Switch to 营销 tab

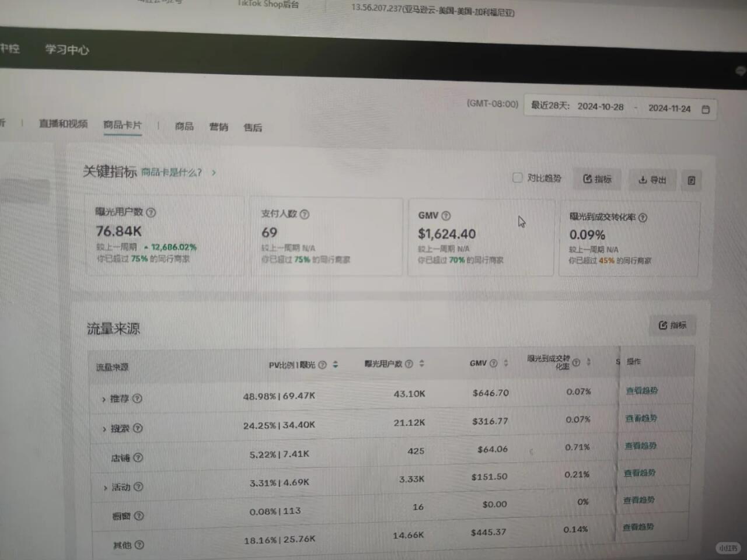tap(219, 127)
